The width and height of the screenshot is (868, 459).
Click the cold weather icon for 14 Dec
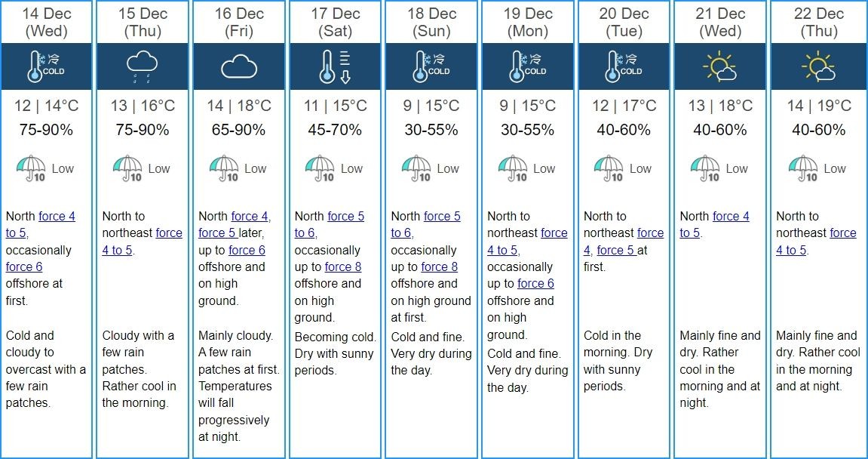(45, 66)
